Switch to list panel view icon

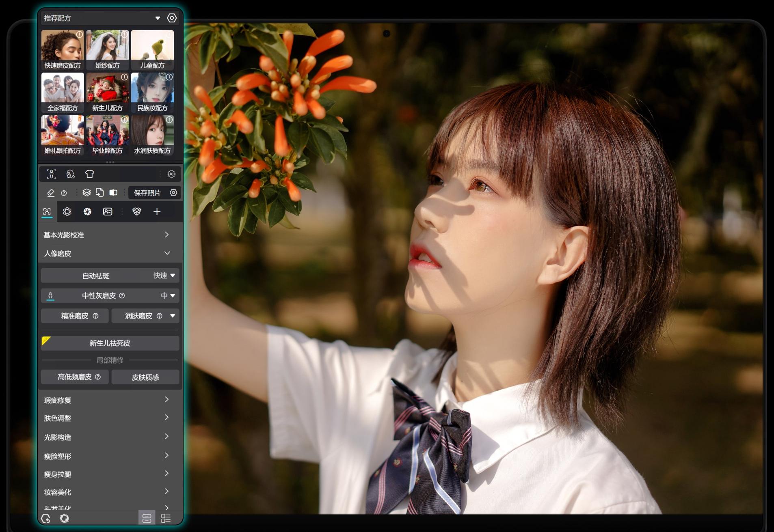[x=166, y=518]
